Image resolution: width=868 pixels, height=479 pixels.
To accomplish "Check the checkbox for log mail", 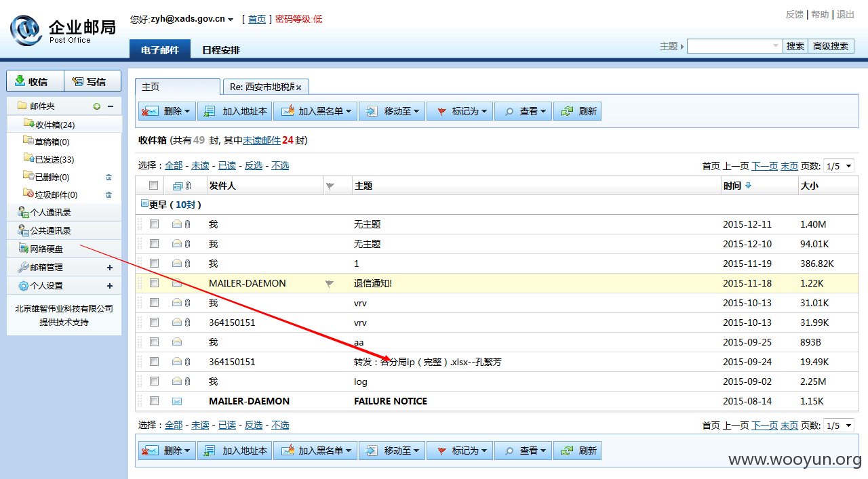I will (x=155, y=381).
